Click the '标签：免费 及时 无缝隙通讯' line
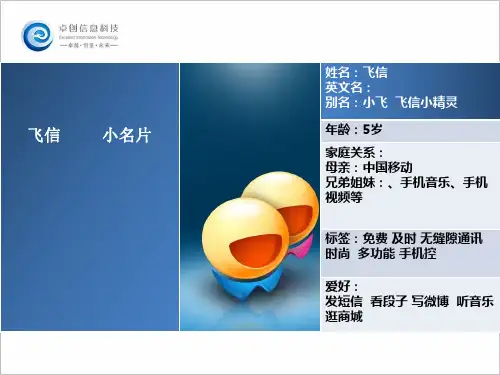The height and width of the screenshot is (375, 500). point(404,238)
